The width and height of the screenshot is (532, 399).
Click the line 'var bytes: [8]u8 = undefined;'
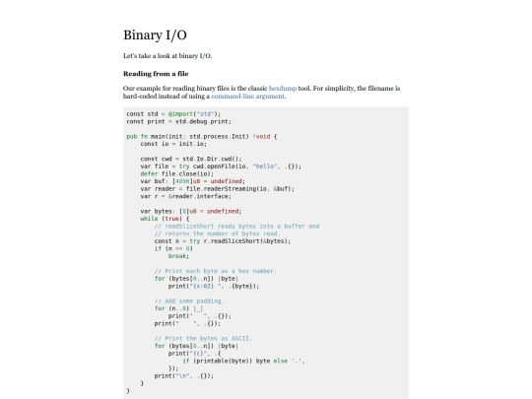point(191,211)
